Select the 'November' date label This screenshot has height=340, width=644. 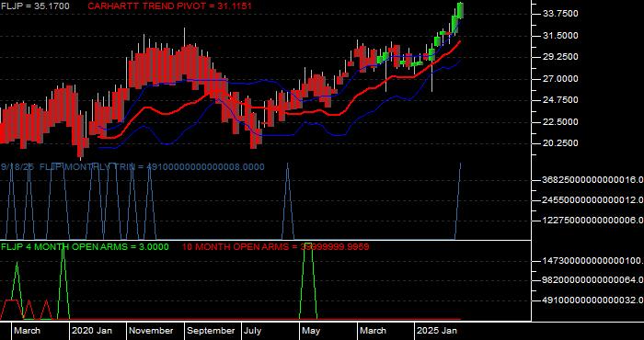tap(151, 331)
